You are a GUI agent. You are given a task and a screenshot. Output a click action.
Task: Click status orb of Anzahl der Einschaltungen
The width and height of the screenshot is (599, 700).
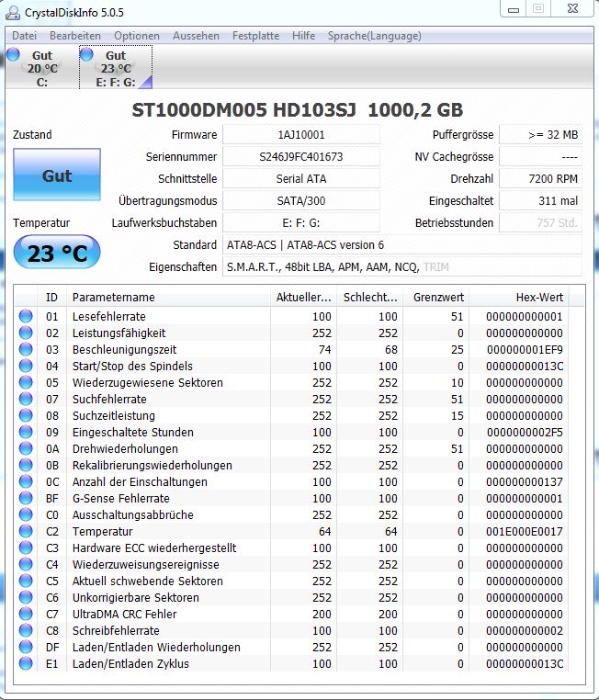pos(26,481)
